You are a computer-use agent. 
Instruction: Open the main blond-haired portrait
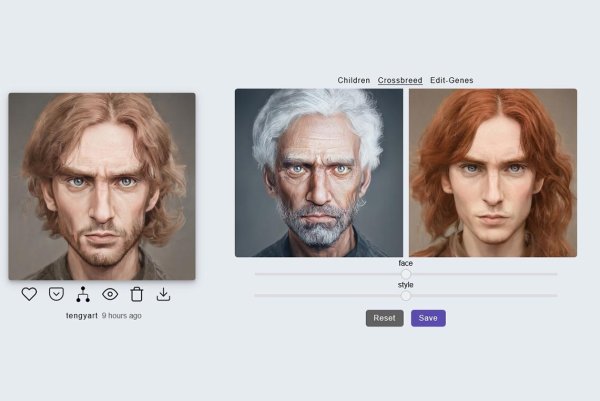[x=102, y=186]
